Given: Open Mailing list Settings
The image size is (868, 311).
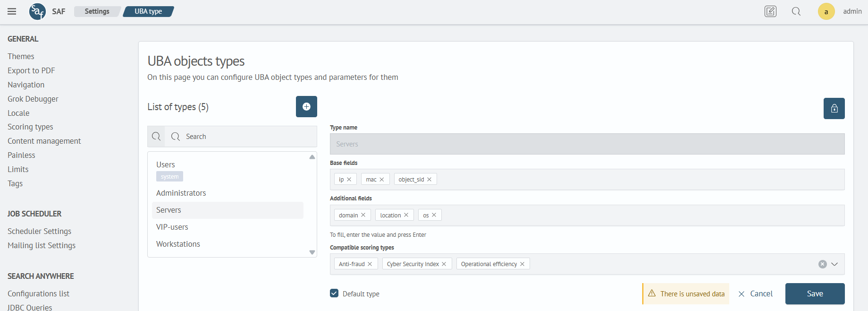Looking at the screenshot, I should (42, 245).
